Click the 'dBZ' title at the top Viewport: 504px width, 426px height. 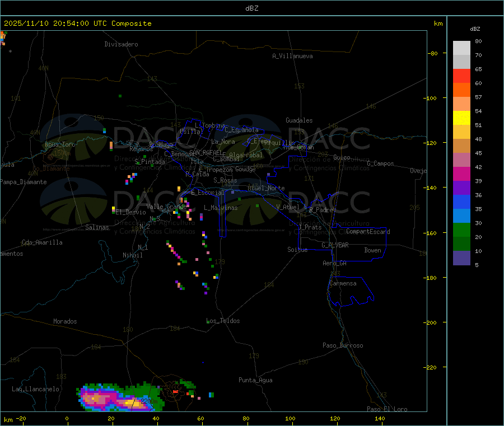(251, 8)
